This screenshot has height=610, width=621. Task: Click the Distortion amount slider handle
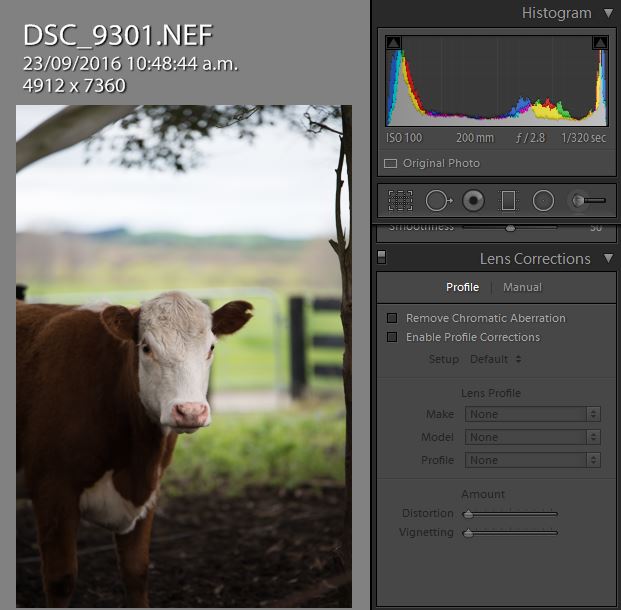[468, 514]
